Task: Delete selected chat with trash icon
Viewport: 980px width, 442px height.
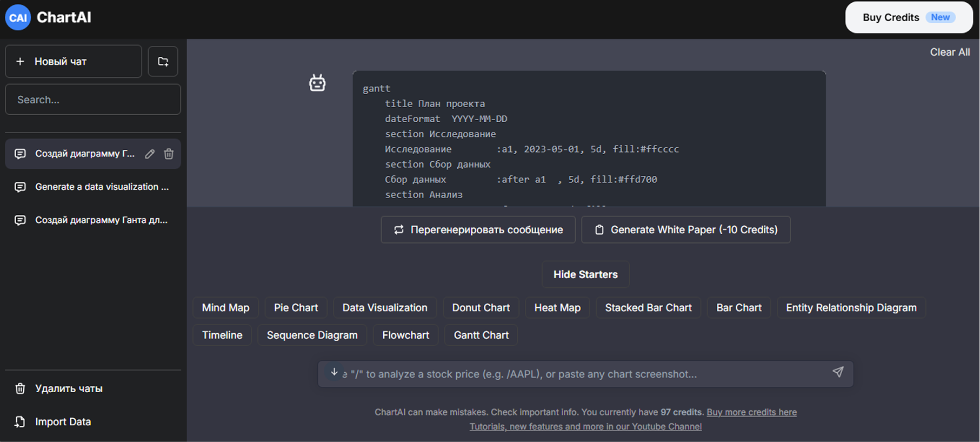Action: 169,154
